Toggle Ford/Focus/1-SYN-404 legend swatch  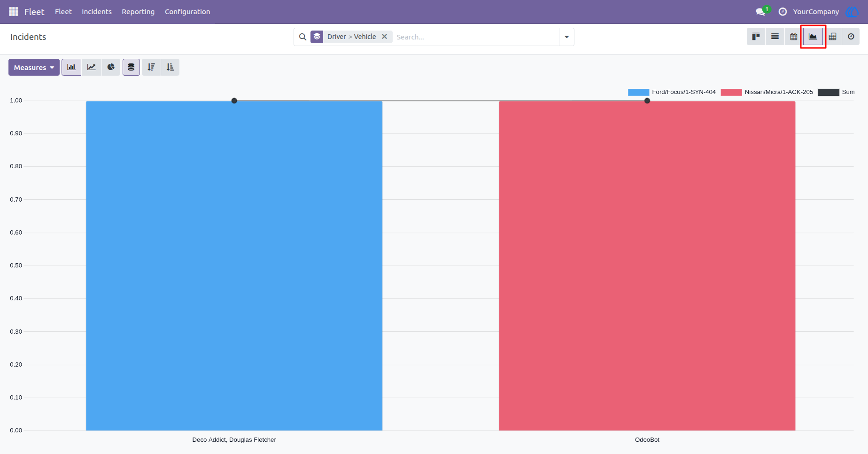point(638,92)
